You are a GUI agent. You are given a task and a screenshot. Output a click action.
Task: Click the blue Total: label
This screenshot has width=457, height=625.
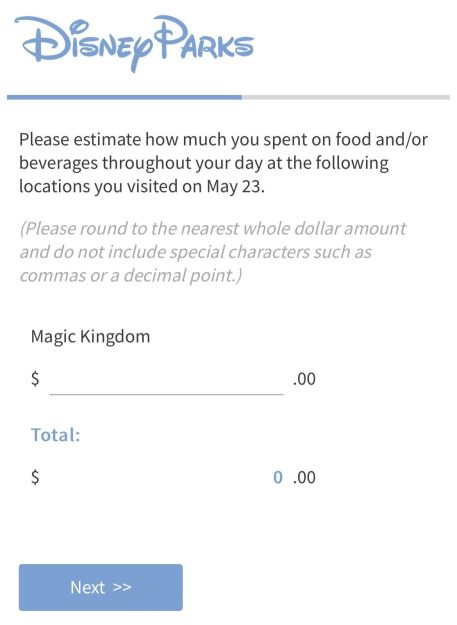[56, 435]
